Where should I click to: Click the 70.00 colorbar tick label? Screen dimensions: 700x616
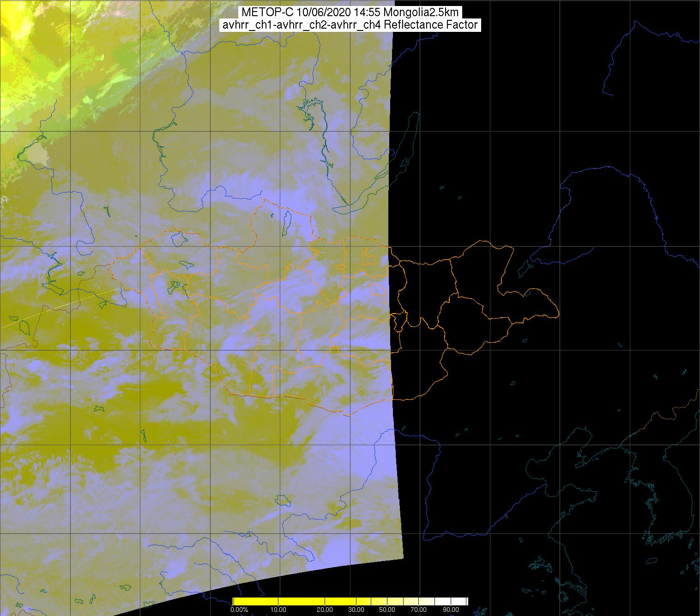[x=420, y=610]
